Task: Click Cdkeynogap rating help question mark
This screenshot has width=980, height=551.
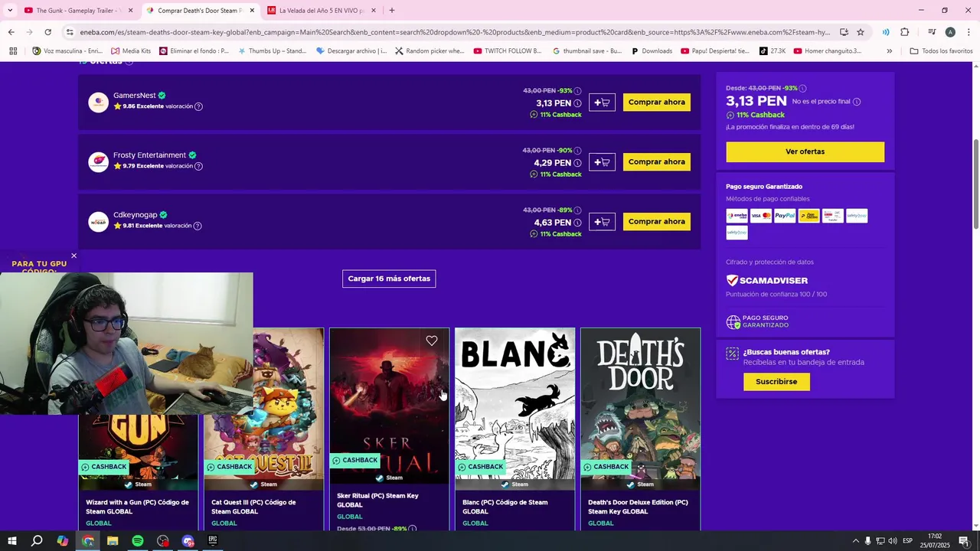Action: [198, 226]
